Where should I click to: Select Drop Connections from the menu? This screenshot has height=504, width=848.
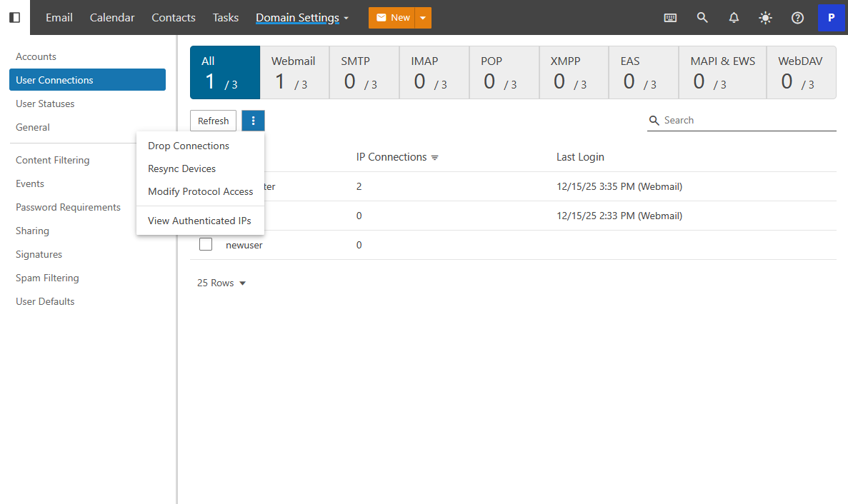point(189,146)
